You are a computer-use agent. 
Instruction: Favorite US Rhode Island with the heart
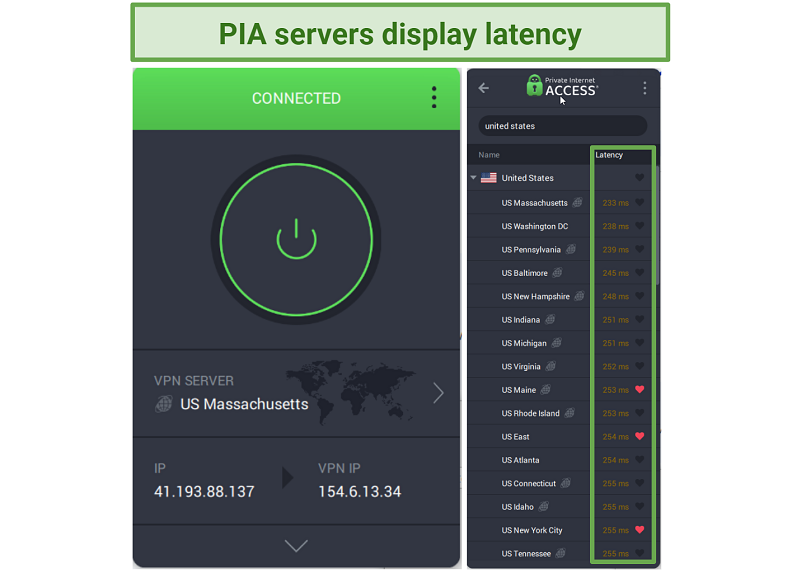[639, 413]
